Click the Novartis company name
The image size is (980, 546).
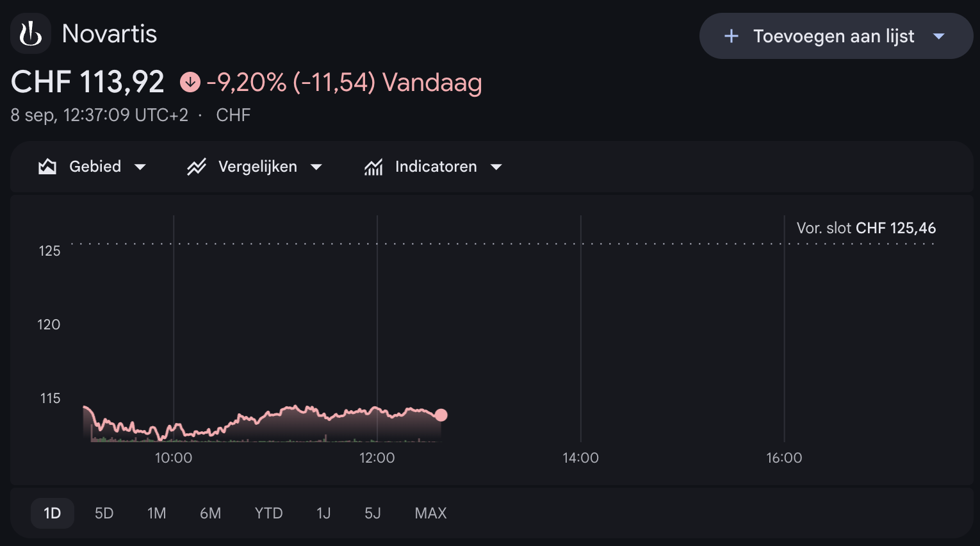(x=110, y=33)
